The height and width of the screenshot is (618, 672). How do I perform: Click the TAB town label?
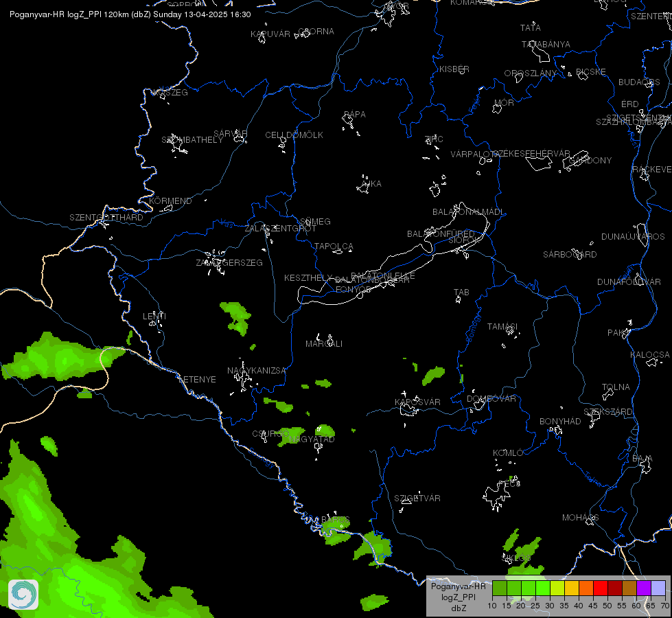(461, 293)
